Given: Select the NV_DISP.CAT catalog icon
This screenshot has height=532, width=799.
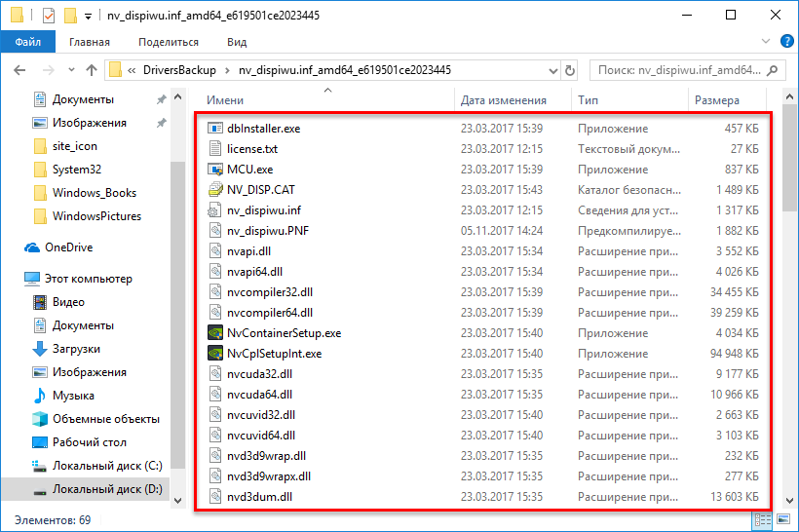Looking at the screenshot, I should [215, 190].
